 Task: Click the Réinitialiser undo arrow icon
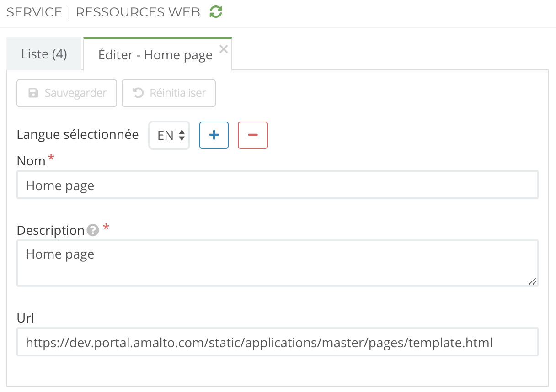coord(138,93)
